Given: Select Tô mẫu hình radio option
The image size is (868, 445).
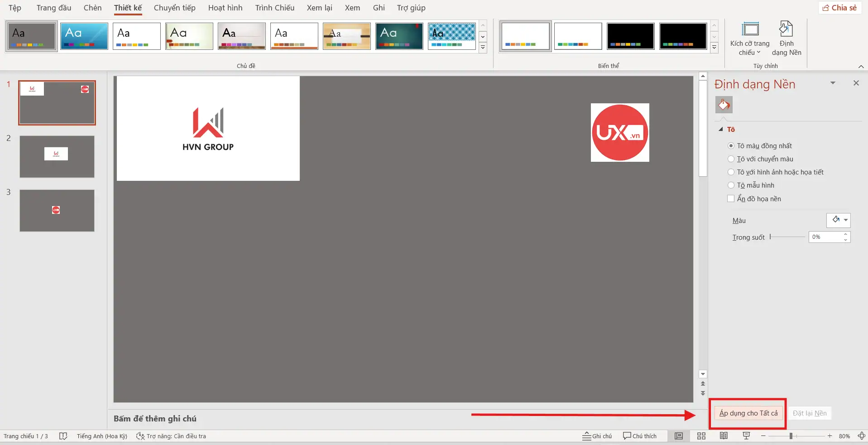Looking at the screenshot, I should pos(731,185).
